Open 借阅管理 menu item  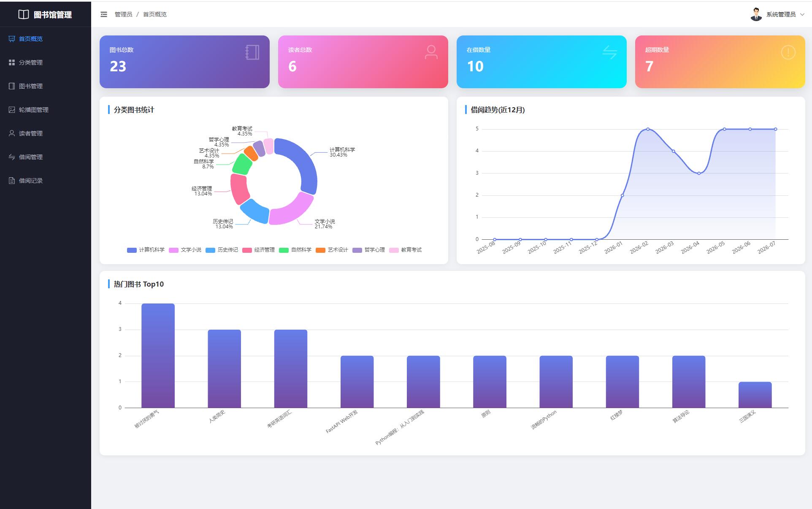tap(46, 157)
